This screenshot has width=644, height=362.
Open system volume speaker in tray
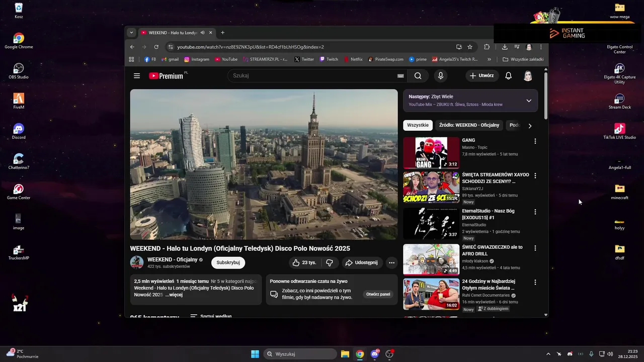coord(610,354)
